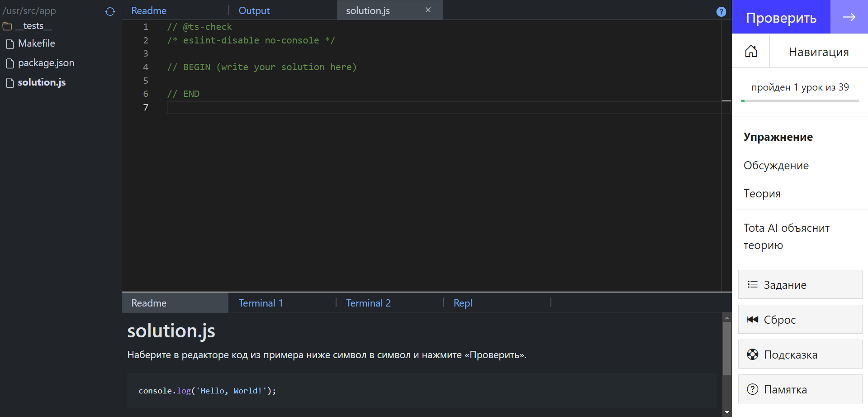Click the refresh file tree icon
This screenshot has width=868, height=417.
tap(110, 11)
